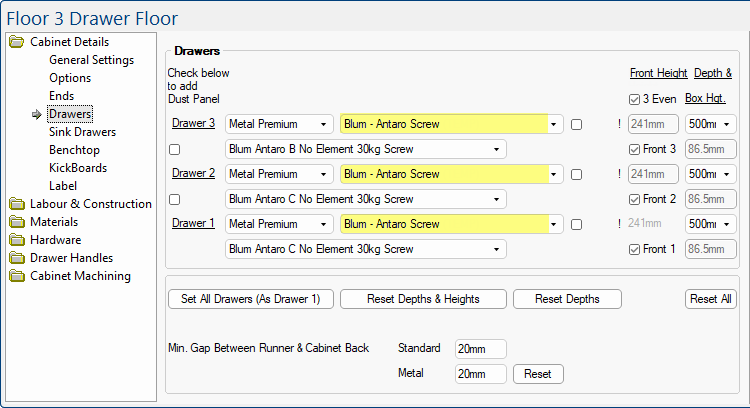Toggle the 3 Even checkbox

coord(634,99)
